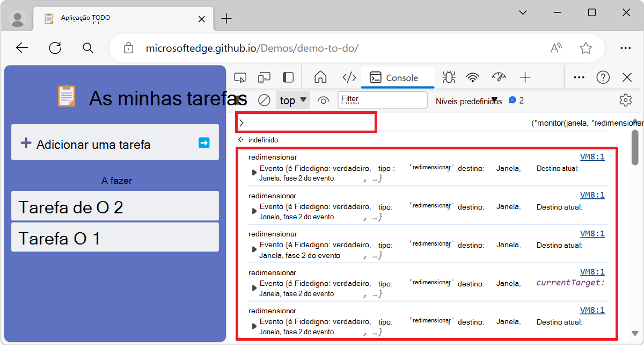The width and height of the screenshot is (644, 345).
Task: Toggle the device emulation mode
Action: (x=264, y=77)
